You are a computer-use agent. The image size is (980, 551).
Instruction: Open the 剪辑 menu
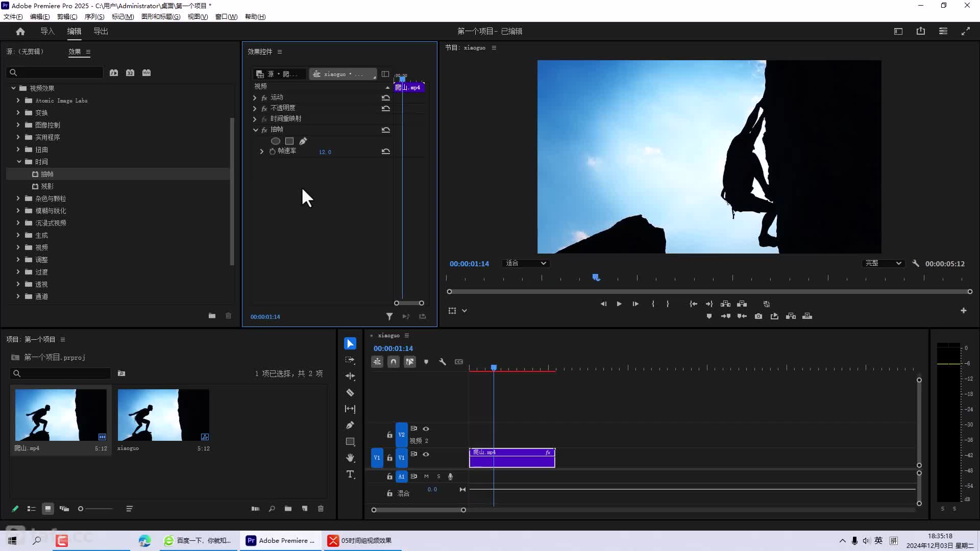pyautogui.click(x=67, y=17)
